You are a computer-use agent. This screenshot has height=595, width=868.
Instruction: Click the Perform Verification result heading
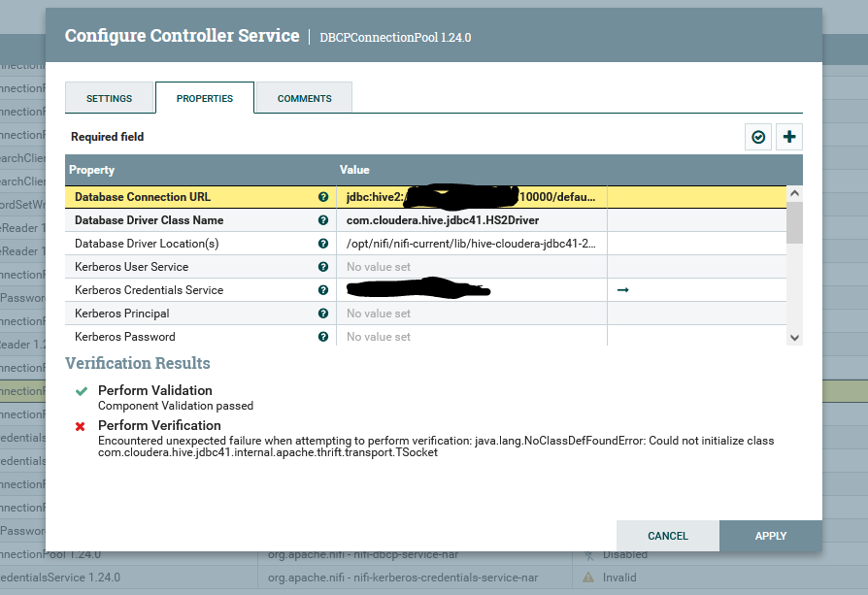click(x=159, y=425)
